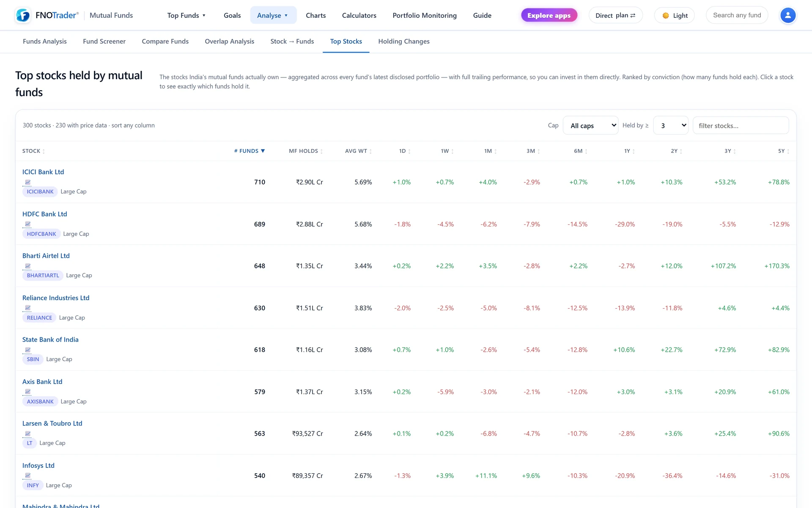Open the All caps dropdown

590,125
